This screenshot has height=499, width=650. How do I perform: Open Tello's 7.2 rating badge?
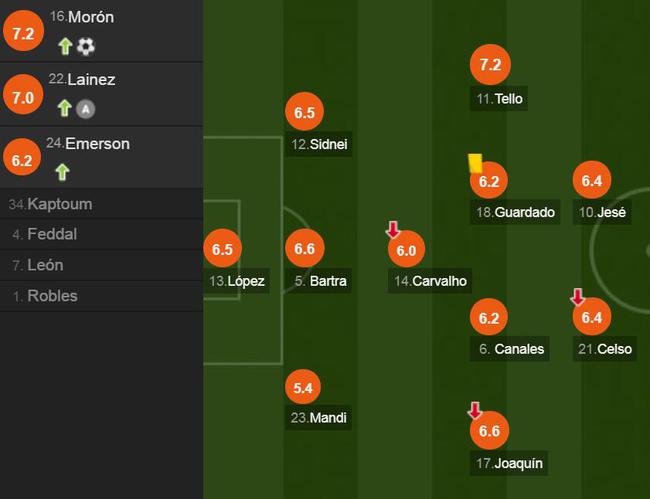[490, 65]
